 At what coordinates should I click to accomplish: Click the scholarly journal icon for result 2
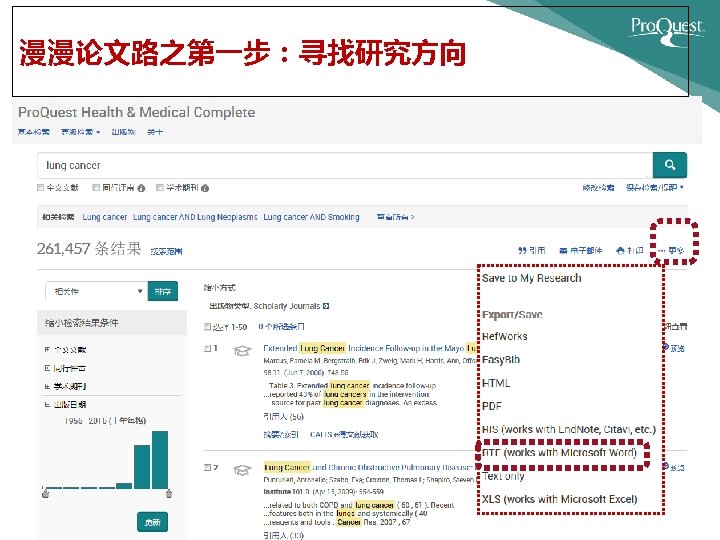[x=242, y=470]
